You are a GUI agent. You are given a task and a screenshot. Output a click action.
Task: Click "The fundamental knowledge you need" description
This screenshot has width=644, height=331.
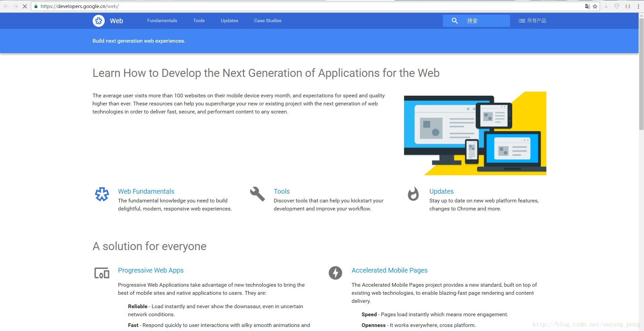[175, 204]
